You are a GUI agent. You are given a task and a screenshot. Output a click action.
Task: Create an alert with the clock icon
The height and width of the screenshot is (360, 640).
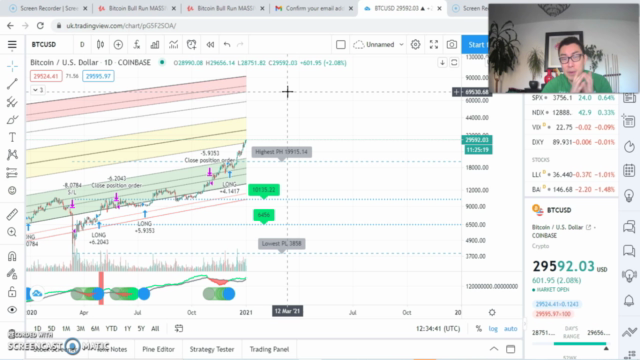[x=191, y=44]
